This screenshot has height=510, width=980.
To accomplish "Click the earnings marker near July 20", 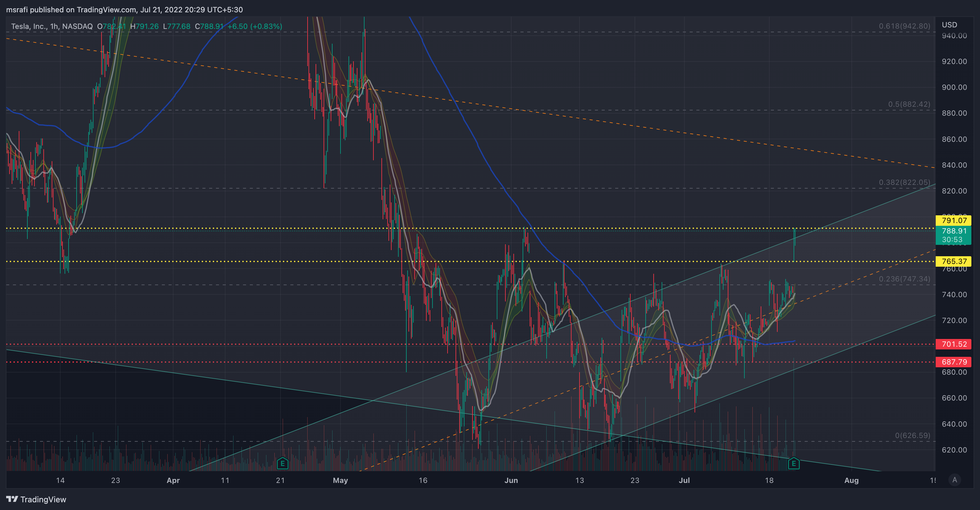I will click(x=794, y=464).
